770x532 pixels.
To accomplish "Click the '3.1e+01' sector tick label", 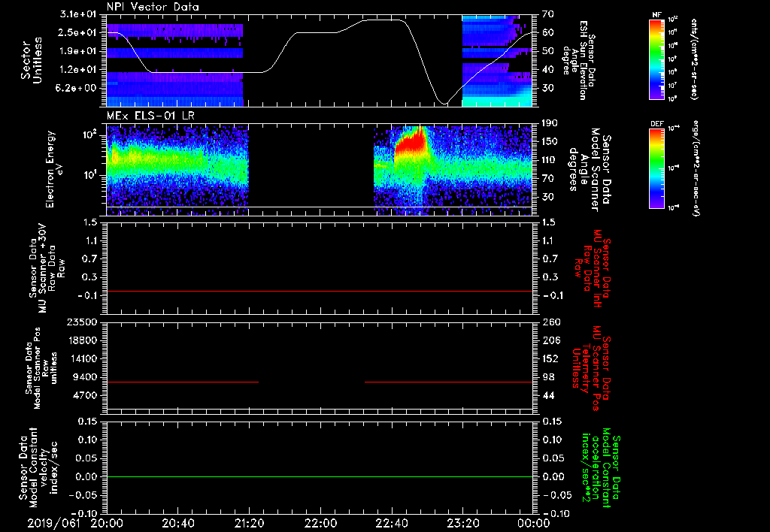I will coord(78,14).
